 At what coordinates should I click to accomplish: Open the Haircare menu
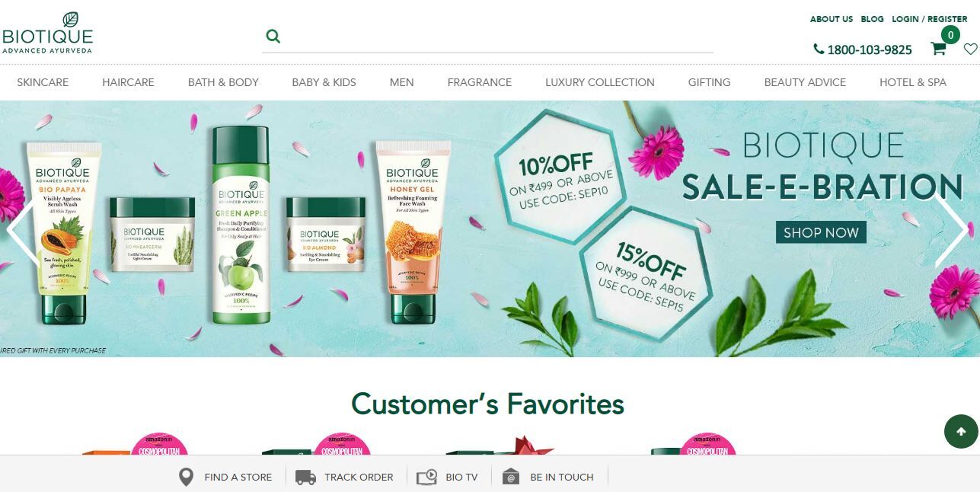(x=128, y=82)
